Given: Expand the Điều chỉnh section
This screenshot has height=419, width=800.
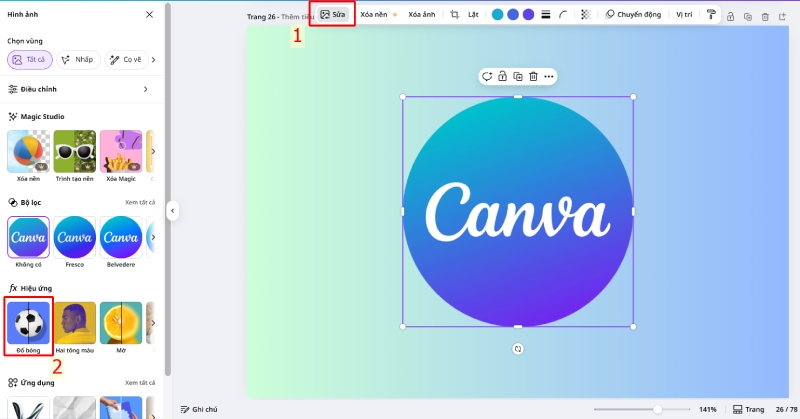Looking at the screenshot, I should point(81,89).
